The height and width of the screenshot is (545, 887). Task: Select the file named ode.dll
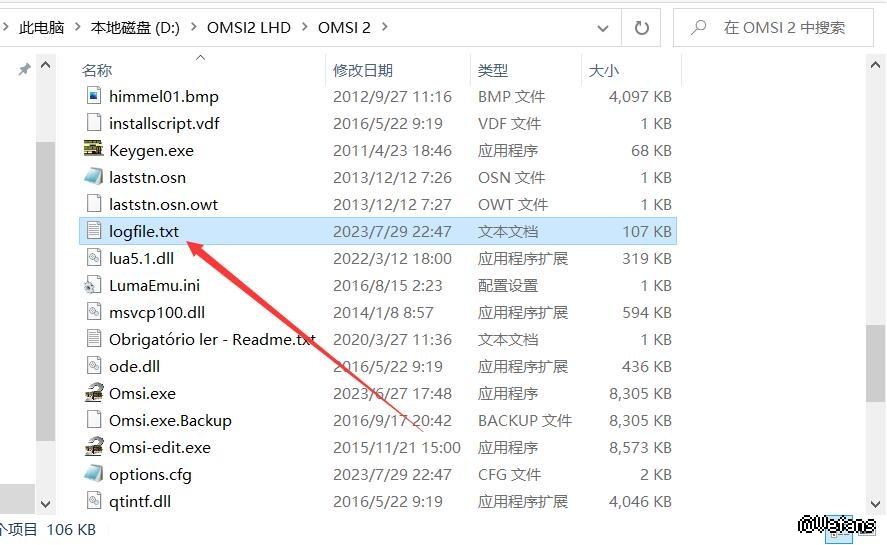(x=134, y=366)
